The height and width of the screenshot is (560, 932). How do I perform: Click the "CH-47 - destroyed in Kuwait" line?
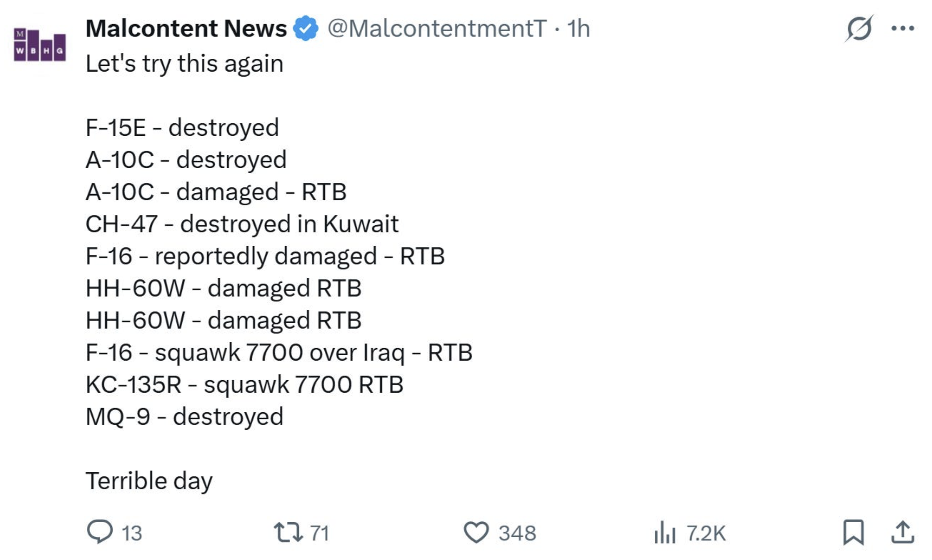click(x=242, y=223)
